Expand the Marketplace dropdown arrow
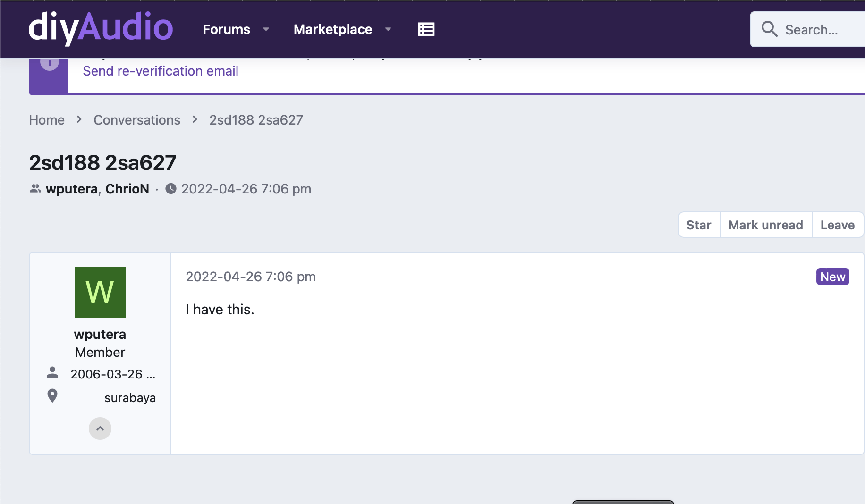The height and width of the screenshot is (504, 865). [388, 29]
